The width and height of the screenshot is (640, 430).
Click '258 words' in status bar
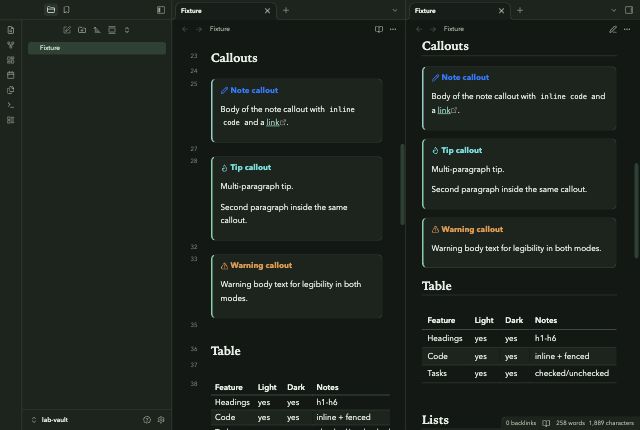[x=570, y=423]
